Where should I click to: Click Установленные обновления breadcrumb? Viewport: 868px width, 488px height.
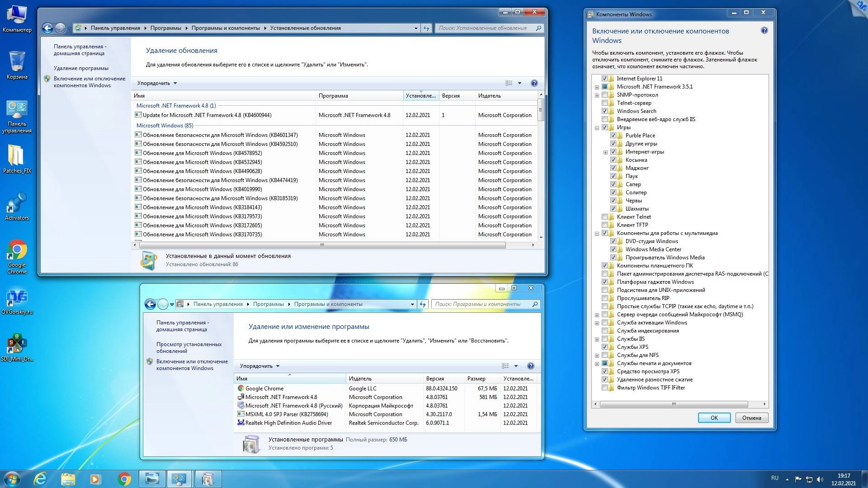305,28
